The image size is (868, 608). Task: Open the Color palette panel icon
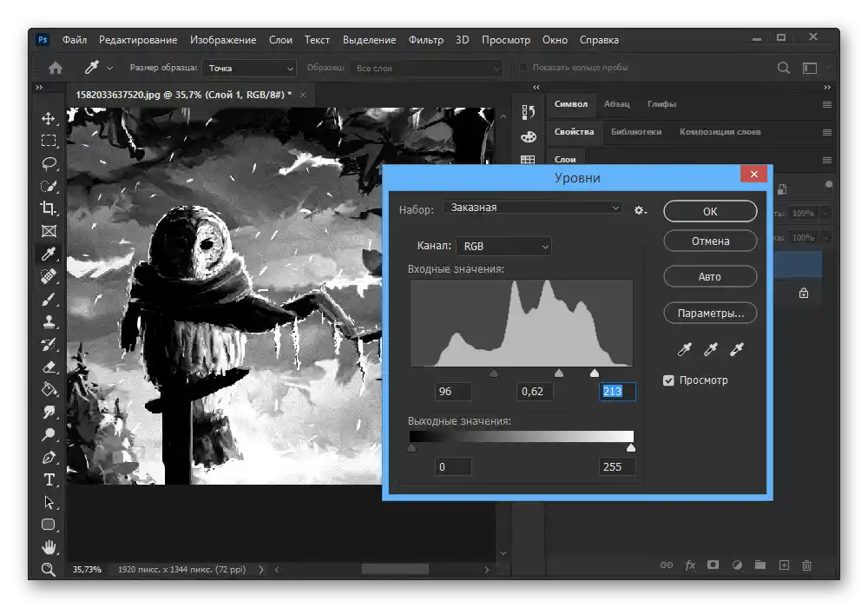coord(528,136)
